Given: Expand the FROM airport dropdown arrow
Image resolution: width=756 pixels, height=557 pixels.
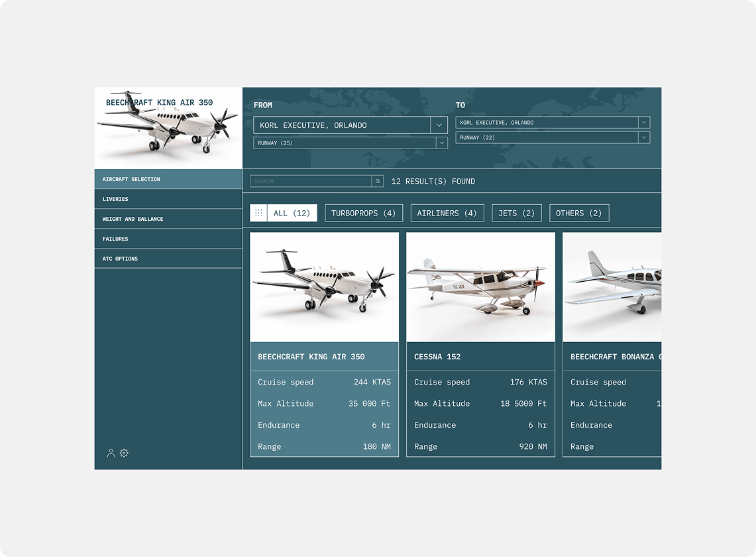Looking at the screenshot, I should pyautogui.click(x=439, y=125).
